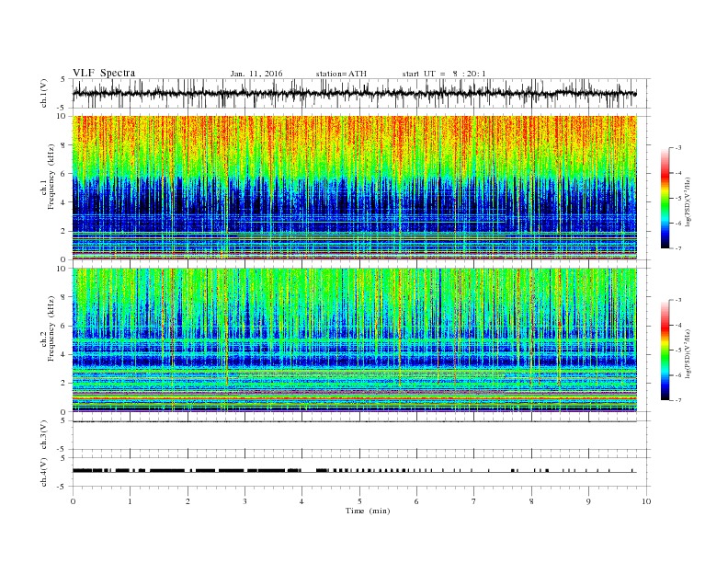Select the "start UT = 8 :20: 1" text

[x=444, y=74]
